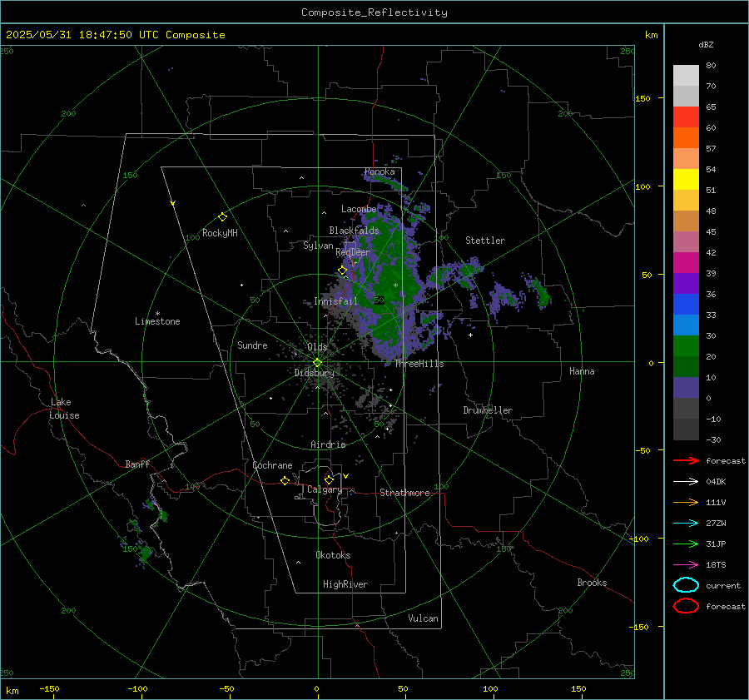Image resolution: width=749 pixels, height=700 pixels.
Task: Click the Lake Louise label
Action: [64, 409]
